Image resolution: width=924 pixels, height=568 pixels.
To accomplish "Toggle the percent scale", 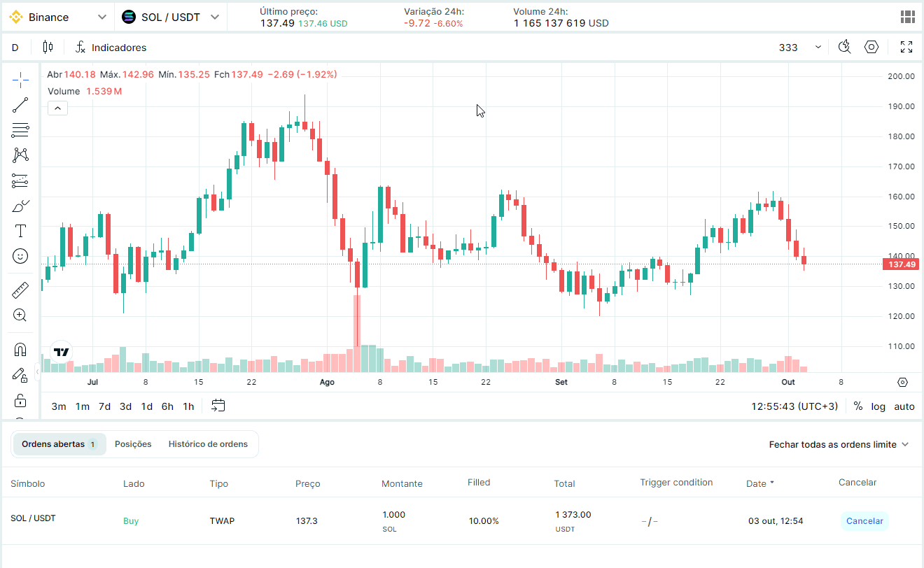I will click(858, 406).
